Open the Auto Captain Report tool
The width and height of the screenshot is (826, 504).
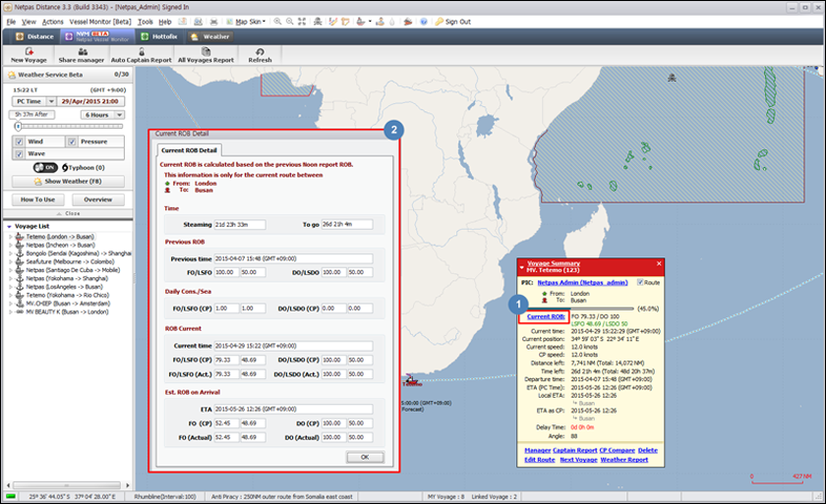(142, 55)
